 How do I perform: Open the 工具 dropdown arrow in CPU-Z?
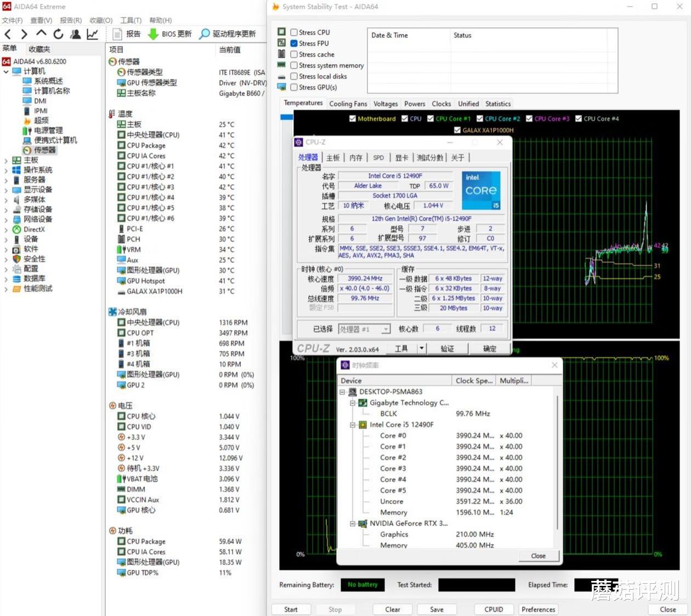pos(421,348)
